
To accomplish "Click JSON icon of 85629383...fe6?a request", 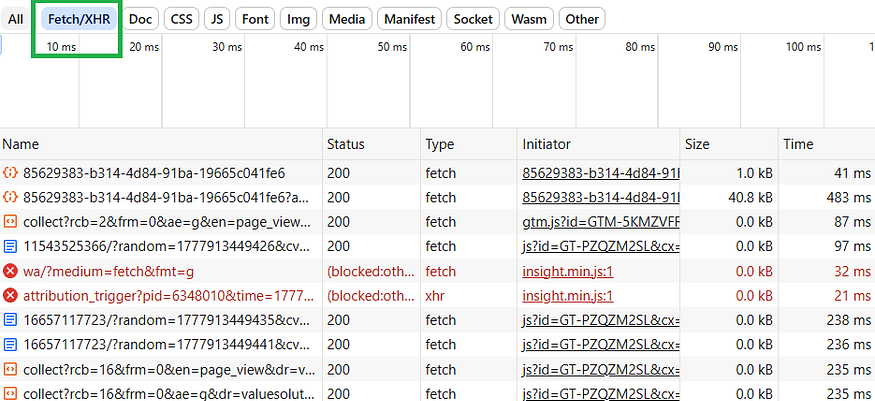I will click(x=10, y=198).
